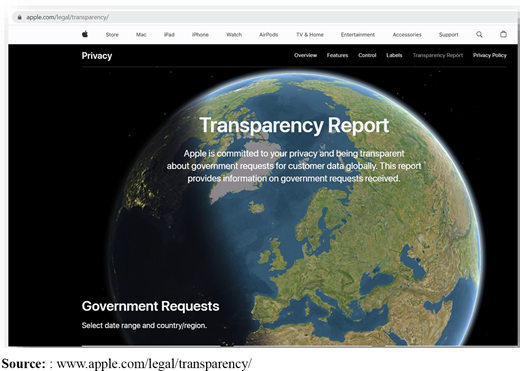The height and width of the screenshot is (371, 520).
Task: Open the Watch navigation item
Action: pyautogui.click(x=234, y=35)
